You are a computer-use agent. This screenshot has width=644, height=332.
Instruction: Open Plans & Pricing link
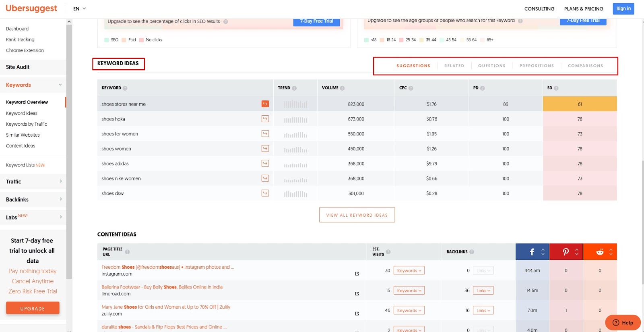584,9
